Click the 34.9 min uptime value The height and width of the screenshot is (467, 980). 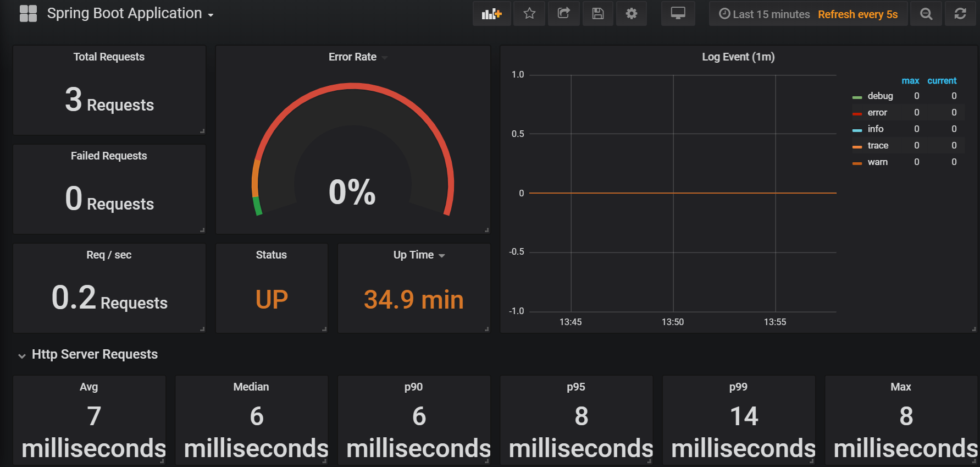pyautogui.click(x=413, y=300)
